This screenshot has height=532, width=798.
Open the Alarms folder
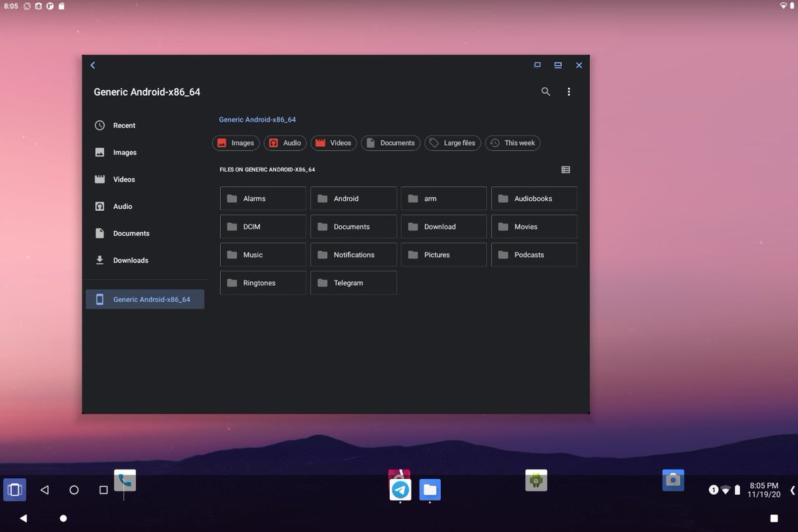pos(263,198)
